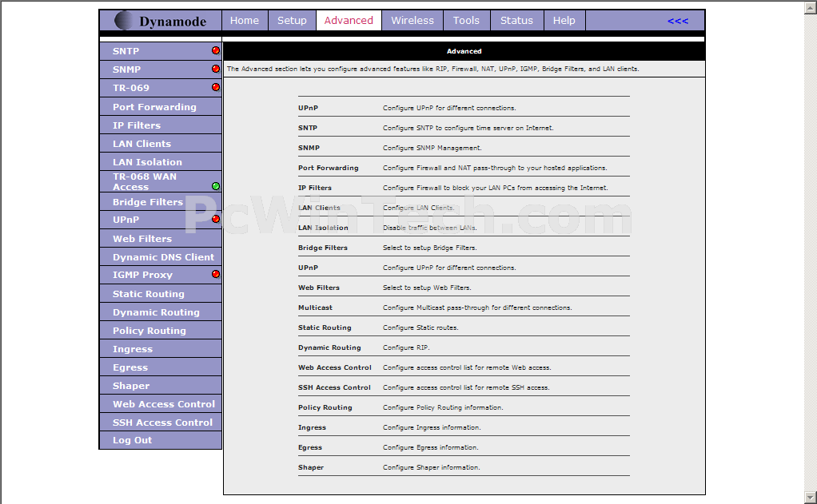Open the Help tab

point(564,20)
